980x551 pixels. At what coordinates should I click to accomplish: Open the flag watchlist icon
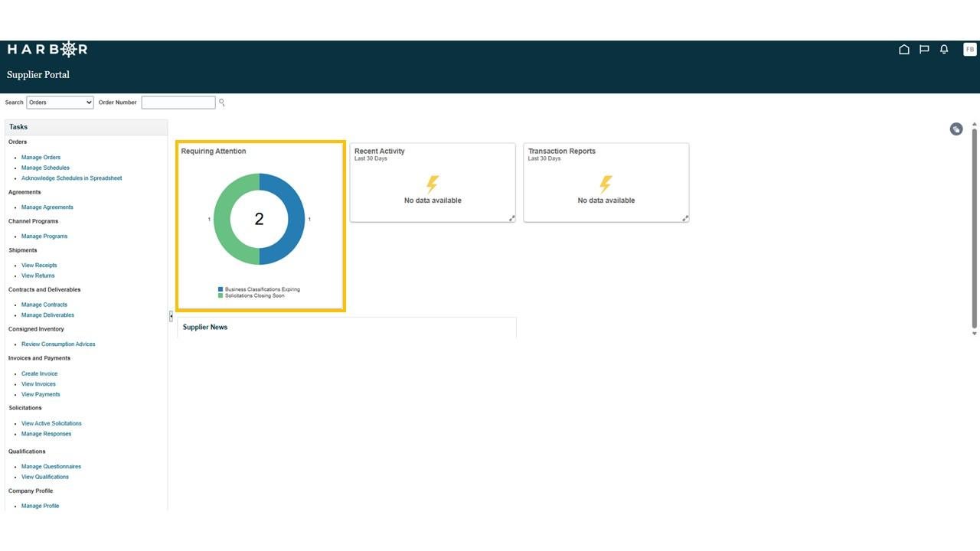(x=924, y=50)
